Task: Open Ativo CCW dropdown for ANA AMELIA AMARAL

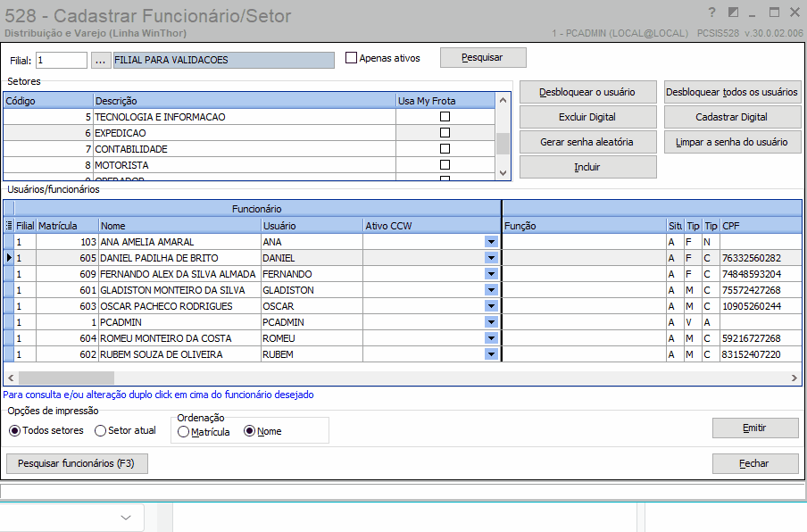Action: tap(491, 242)
